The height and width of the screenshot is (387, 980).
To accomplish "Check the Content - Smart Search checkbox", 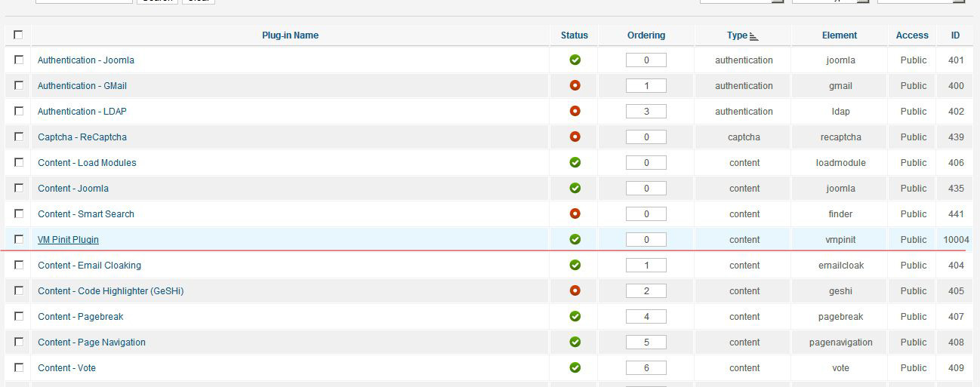I will 19,213.
